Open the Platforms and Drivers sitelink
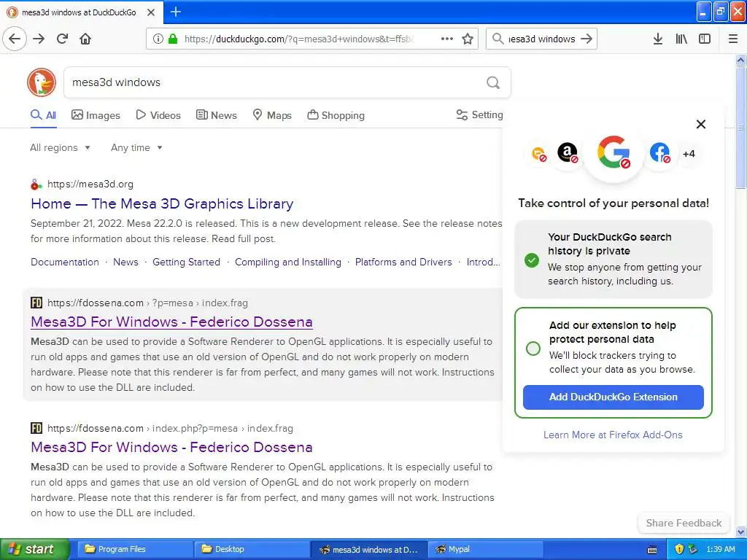This screenshot has width=747, height=560. (x=403, y=262)
